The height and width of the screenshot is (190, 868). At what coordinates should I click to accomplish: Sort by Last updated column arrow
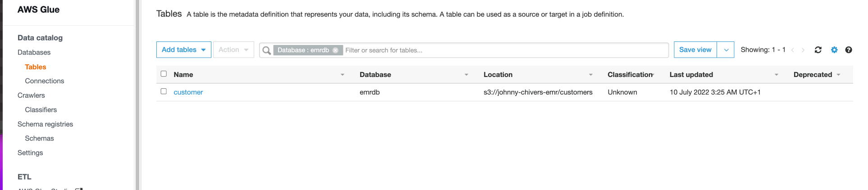click(x=777, y=75)
